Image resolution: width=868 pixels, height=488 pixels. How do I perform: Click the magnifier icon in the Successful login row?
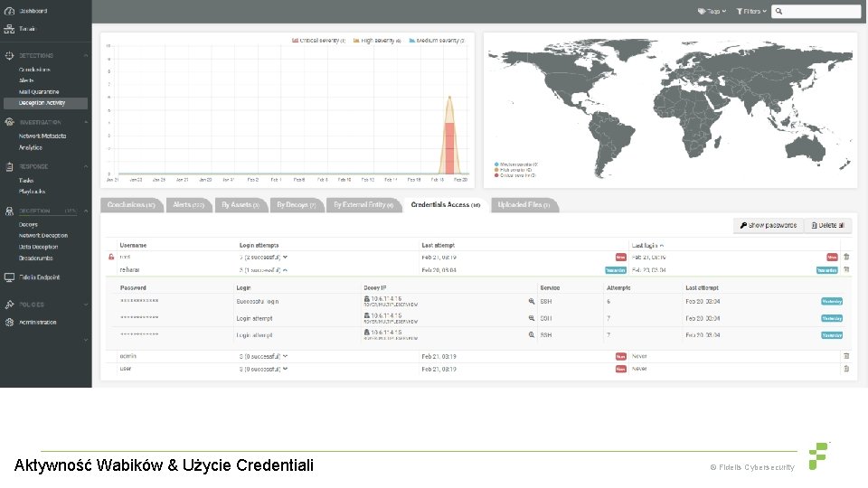click(x=532, y=302)
